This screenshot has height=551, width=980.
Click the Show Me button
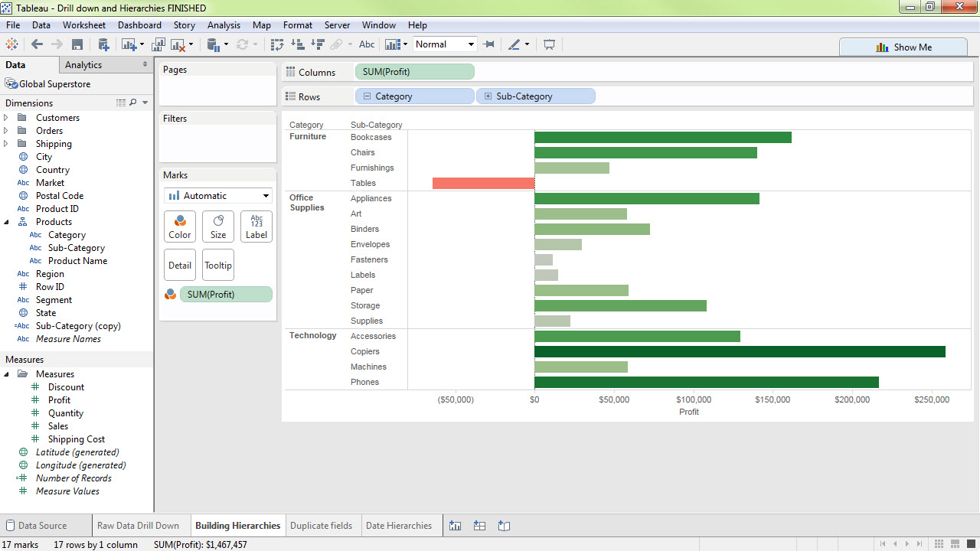tap(903, 47)
